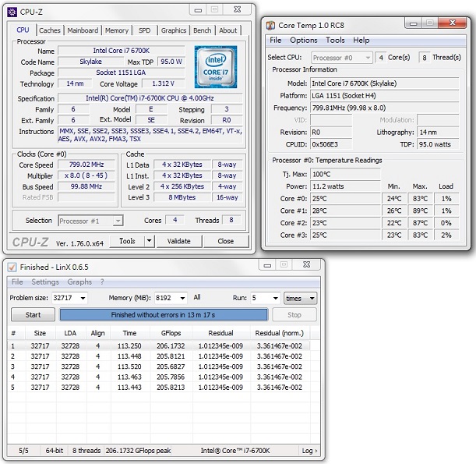Click 206.1732 GFlops peak in status bar
Viewport: 476px width, 464px height.
(x=138, y=451)
